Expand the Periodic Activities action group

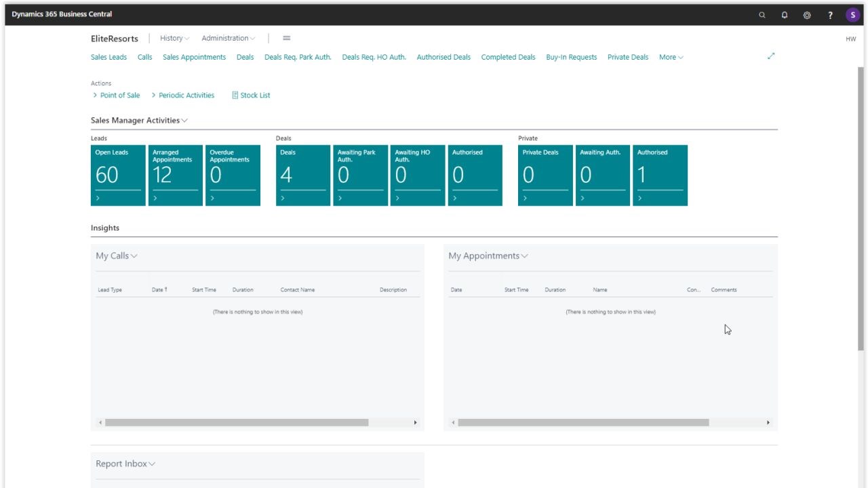tap(183, 96)
